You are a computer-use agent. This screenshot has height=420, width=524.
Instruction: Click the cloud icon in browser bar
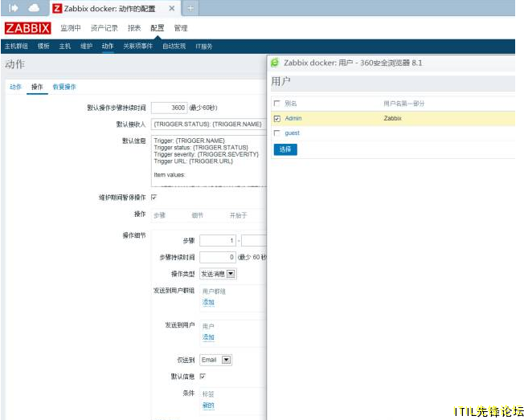click(34, 8)
